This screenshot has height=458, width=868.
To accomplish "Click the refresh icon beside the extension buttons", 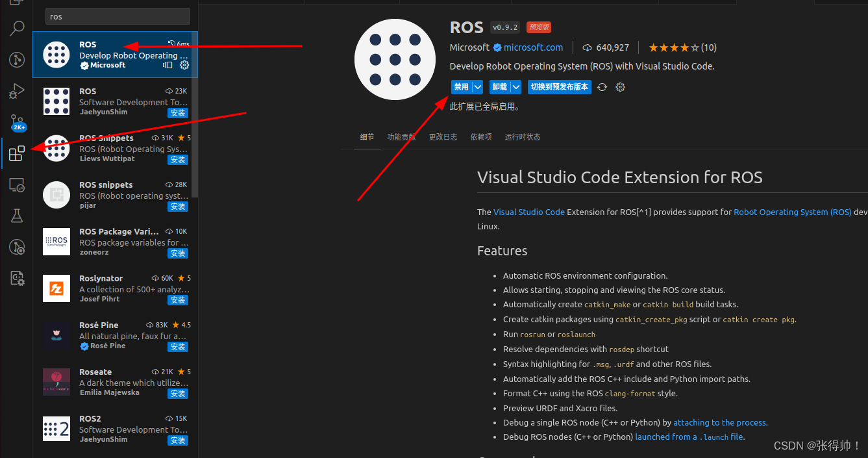I will tap(602, 86).
